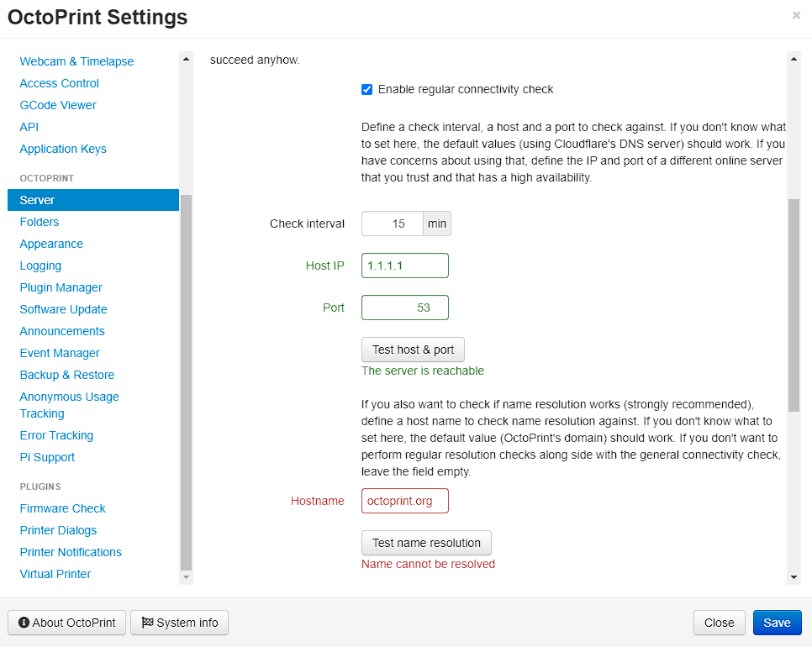
Task: Open the Software Update settings
Action: coord(63,309)
